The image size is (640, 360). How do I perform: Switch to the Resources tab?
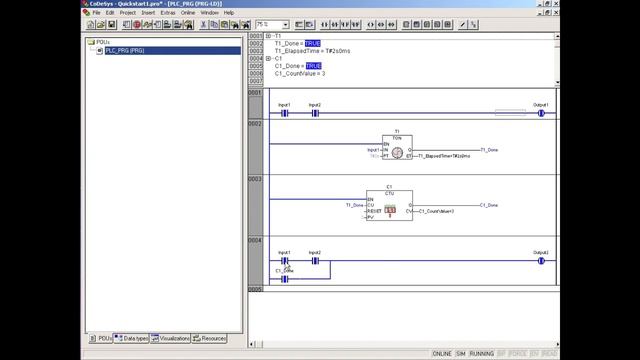(x=209, y=338)
